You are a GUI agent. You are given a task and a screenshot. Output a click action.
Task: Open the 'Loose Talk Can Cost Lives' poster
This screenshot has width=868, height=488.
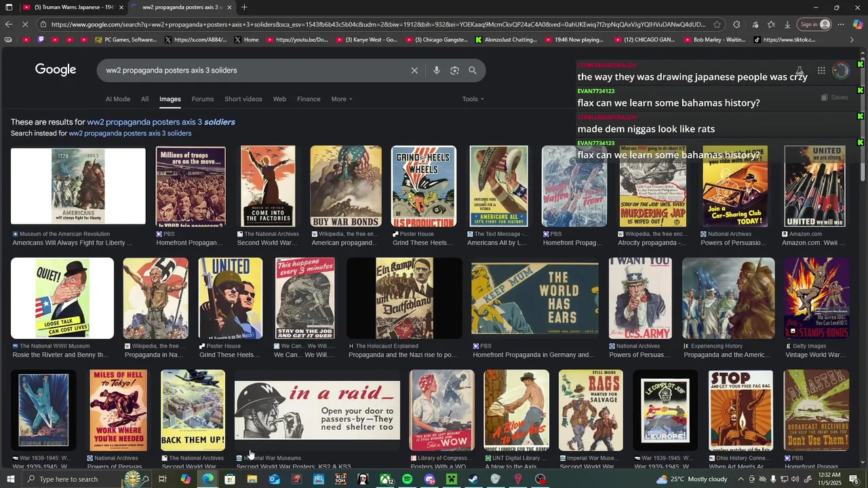[62, 298]
